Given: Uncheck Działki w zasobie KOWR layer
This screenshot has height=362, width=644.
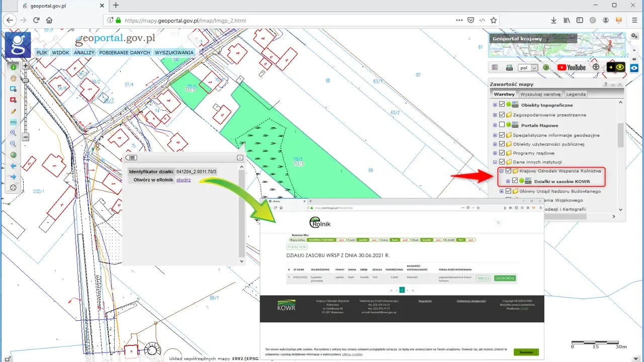Looking at the screenshot, I should coord(515,181).
